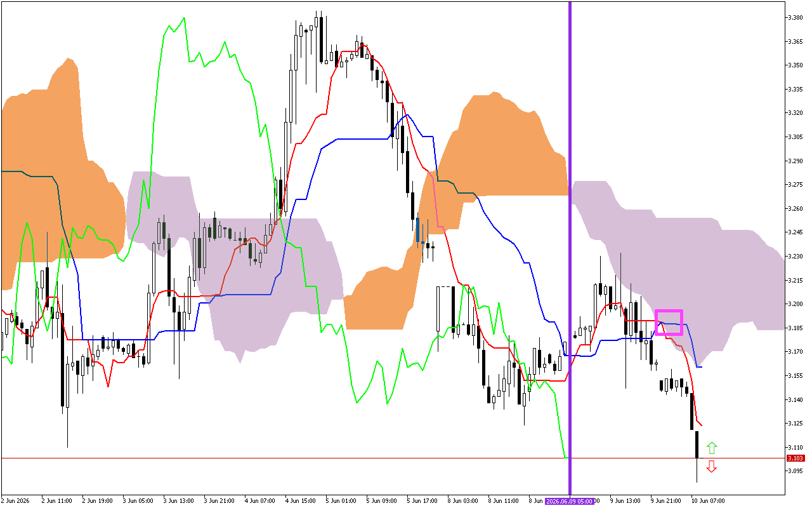Click the 2 Jun 2026 time label
The height and width of the screenshot is (508, 812).
coord(16,501)
